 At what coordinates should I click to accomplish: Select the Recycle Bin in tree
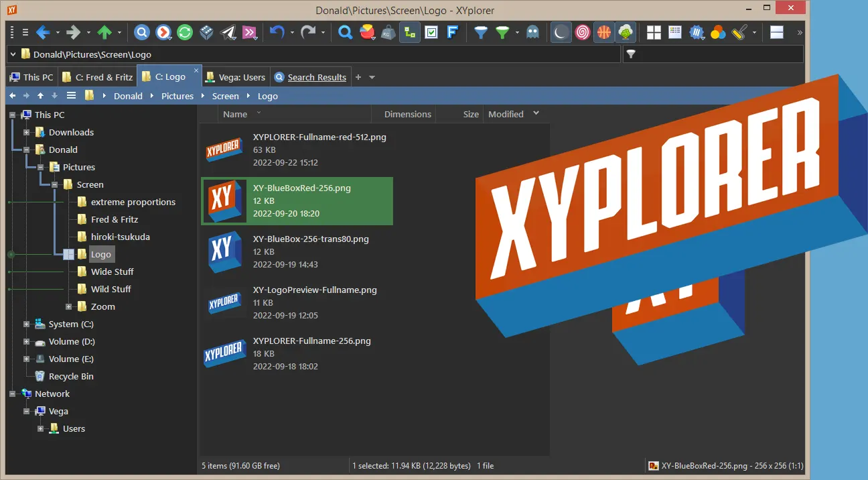pos(71,376)
